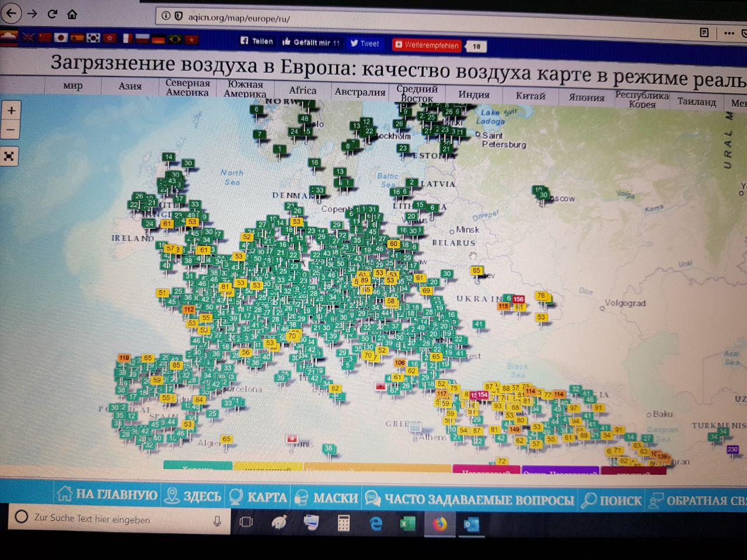Click the Tweet button
This screenshot has height=560, width=747.
click(x=364, y=43)
